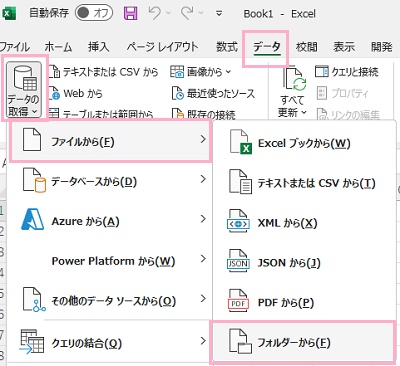This screenshot has height=366, width=400.
Task: Click the text document icon in submenu
Action: (240, 182)
